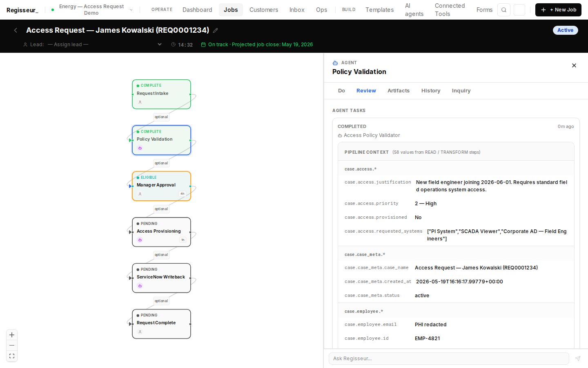Open the Ops nav item
Screen dimensions: 588x368
[321, 10]
